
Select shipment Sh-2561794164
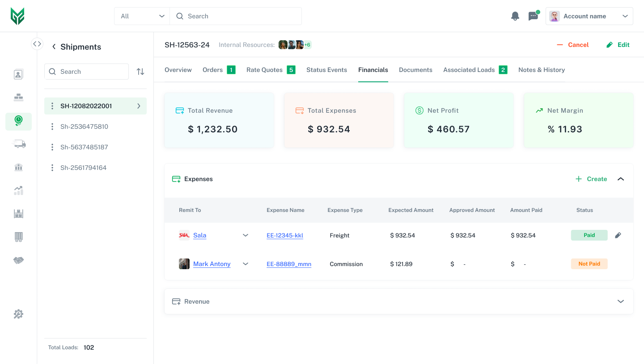click(83, 168)
